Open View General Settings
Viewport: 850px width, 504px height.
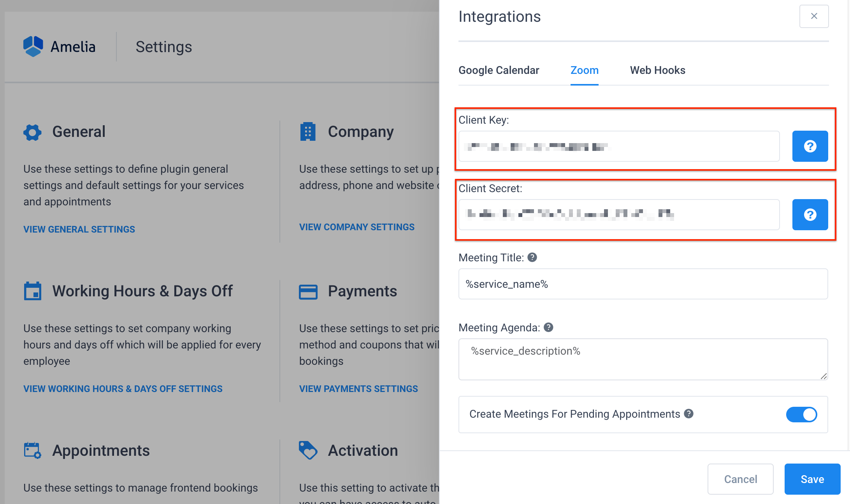(79, 229)
